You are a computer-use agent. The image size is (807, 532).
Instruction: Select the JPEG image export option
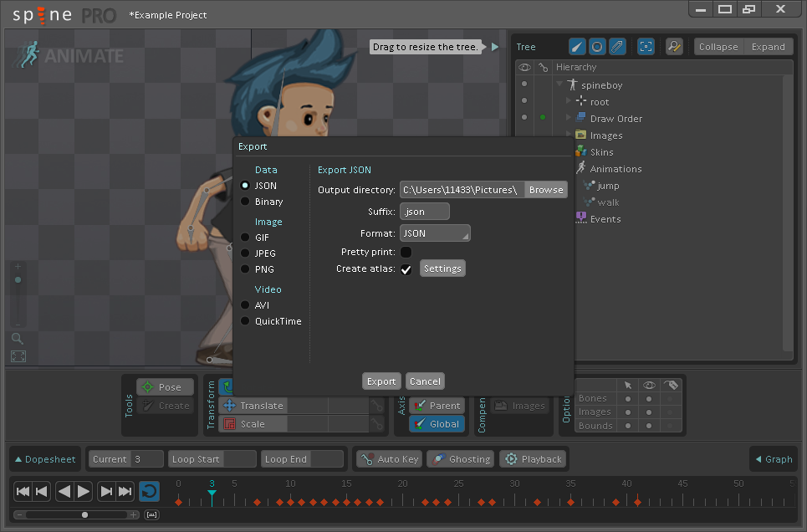(x=245, y=253)
